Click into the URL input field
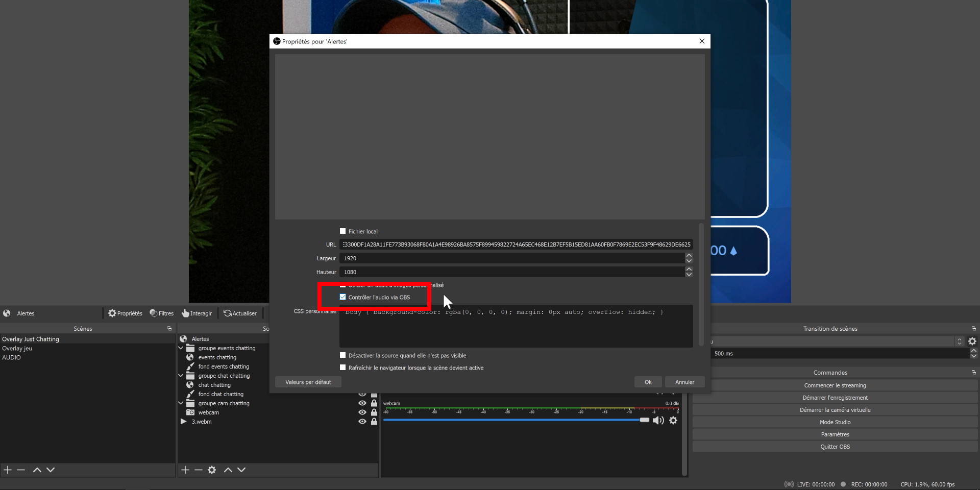Viewport: 980px width, 490px height. point(516,244)
